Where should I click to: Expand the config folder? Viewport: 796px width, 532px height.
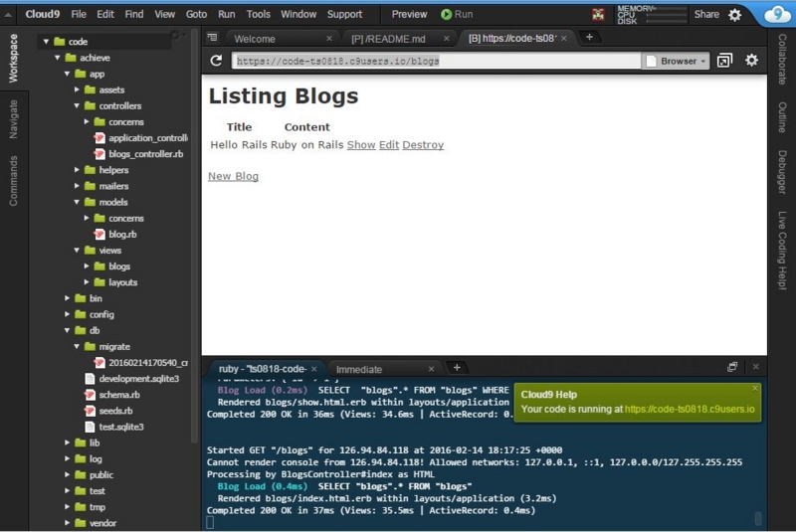[x=67, y=314]
